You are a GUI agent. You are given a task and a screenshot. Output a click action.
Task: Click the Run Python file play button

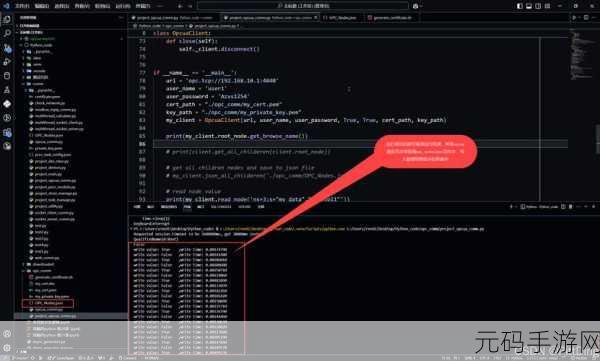574,18
